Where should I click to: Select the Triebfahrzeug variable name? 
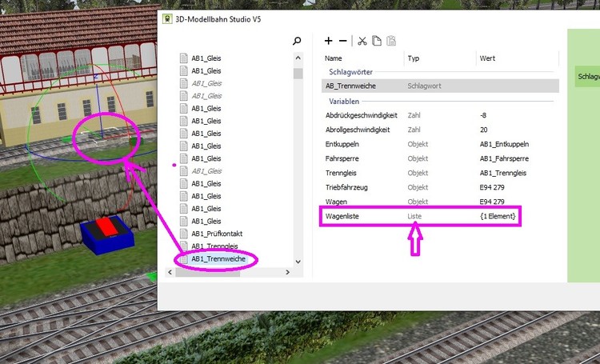coord(346,187)
